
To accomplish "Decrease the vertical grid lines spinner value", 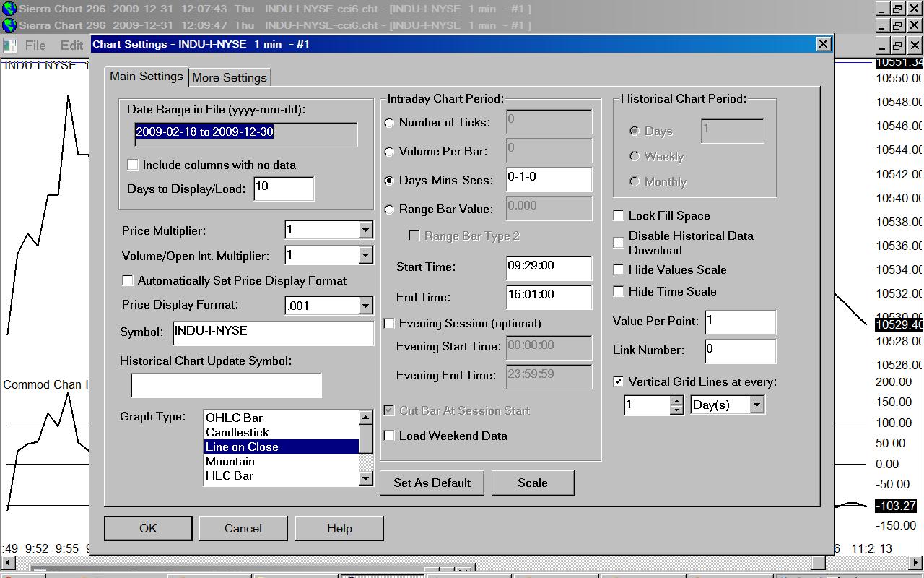I will (x=676, y=410).
